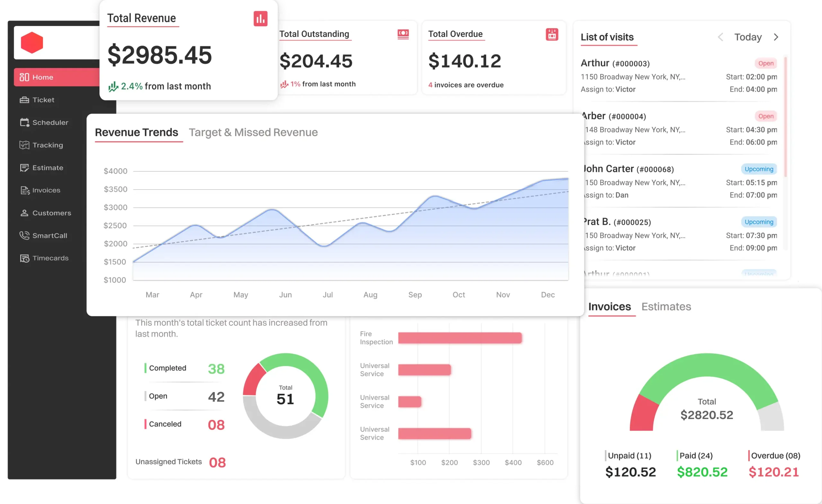
Task: Click the Total Outstanding money icon
Action: click(403, 34)
